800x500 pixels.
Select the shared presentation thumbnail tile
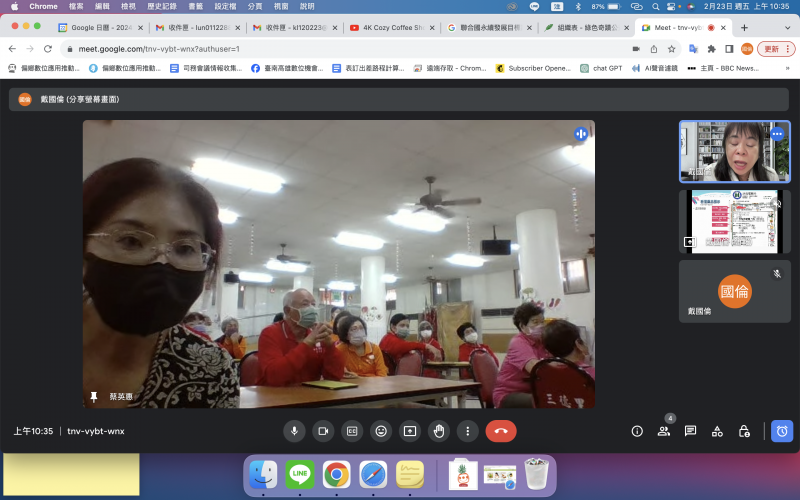(734, 221)
